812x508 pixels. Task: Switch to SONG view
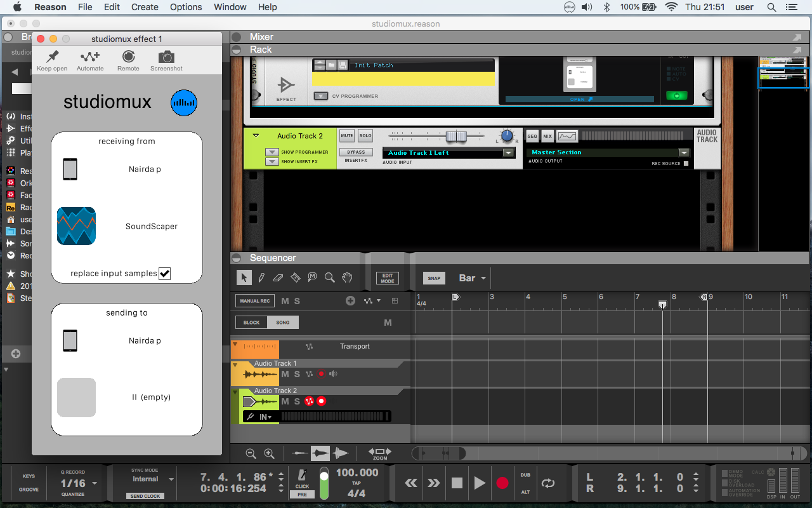tap(283, 323)
